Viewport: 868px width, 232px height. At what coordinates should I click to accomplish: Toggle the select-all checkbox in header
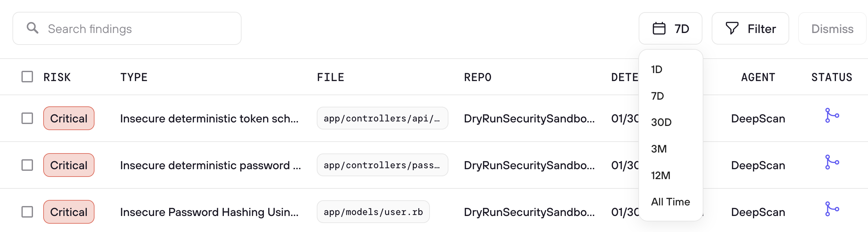27,77
